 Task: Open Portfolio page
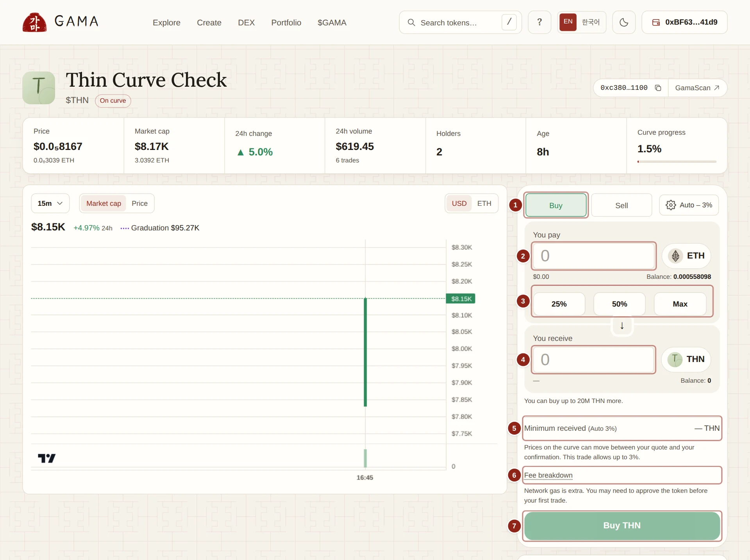pyautogui.click(x=286, y=23)
